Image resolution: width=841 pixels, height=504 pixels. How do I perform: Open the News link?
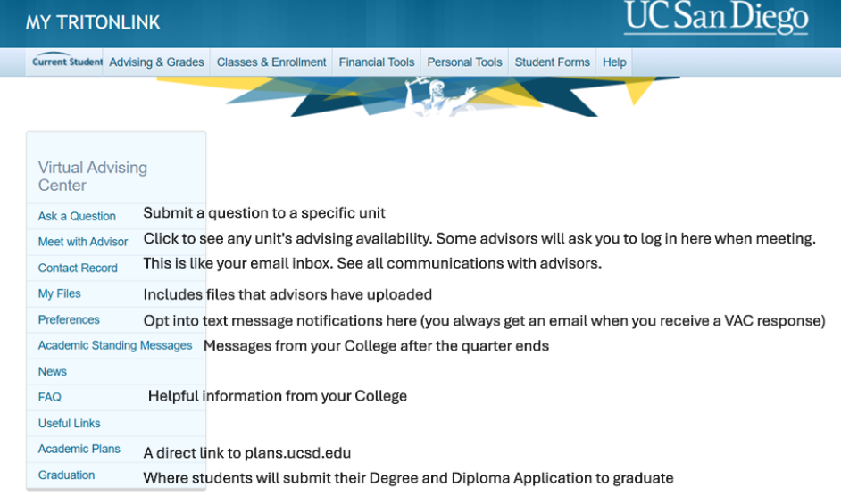(x=52, y=372)
